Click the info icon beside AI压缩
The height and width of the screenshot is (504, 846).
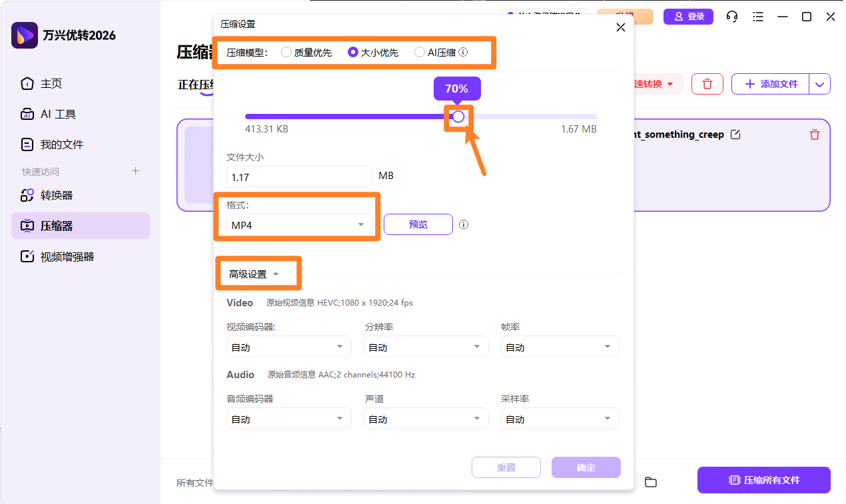[463, 52]
